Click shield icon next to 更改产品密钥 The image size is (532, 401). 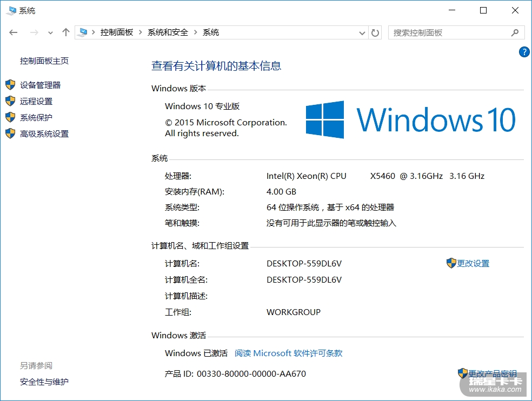pos(463,373)
